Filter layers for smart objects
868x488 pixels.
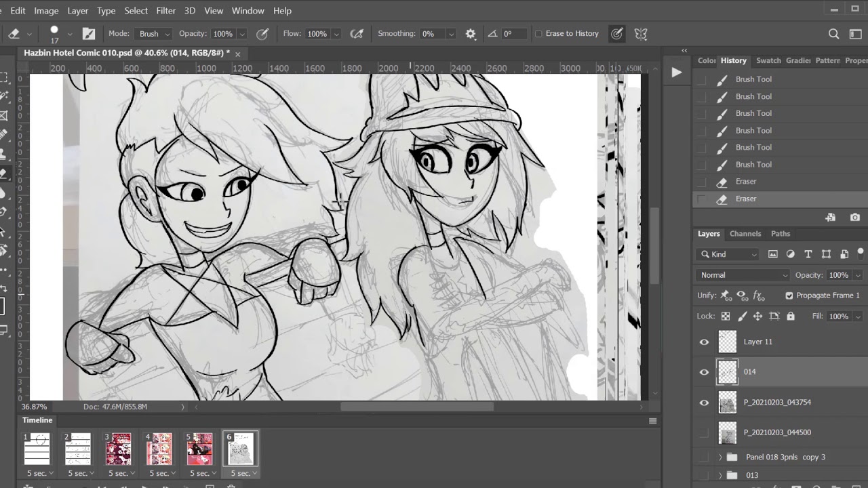pos(844,254)
